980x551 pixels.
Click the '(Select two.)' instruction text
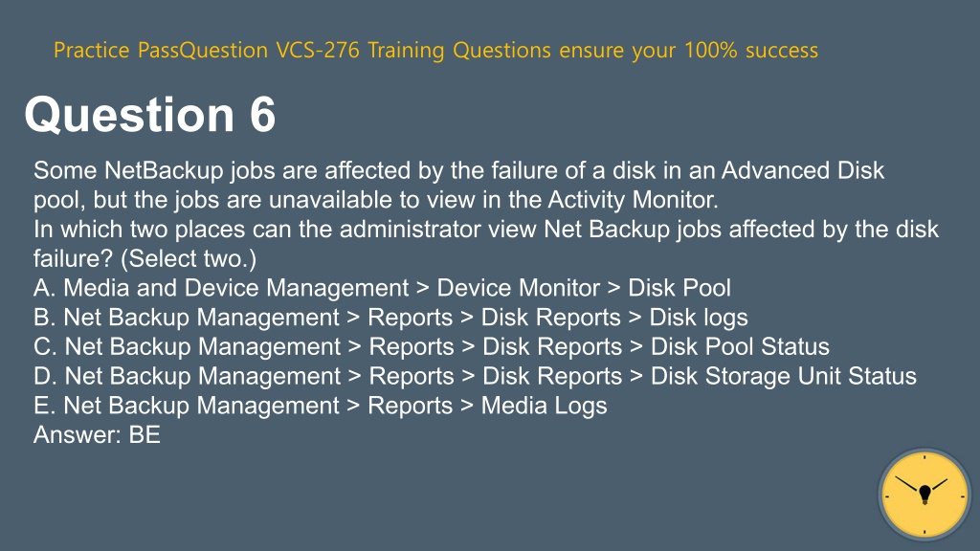pos(189,258)
